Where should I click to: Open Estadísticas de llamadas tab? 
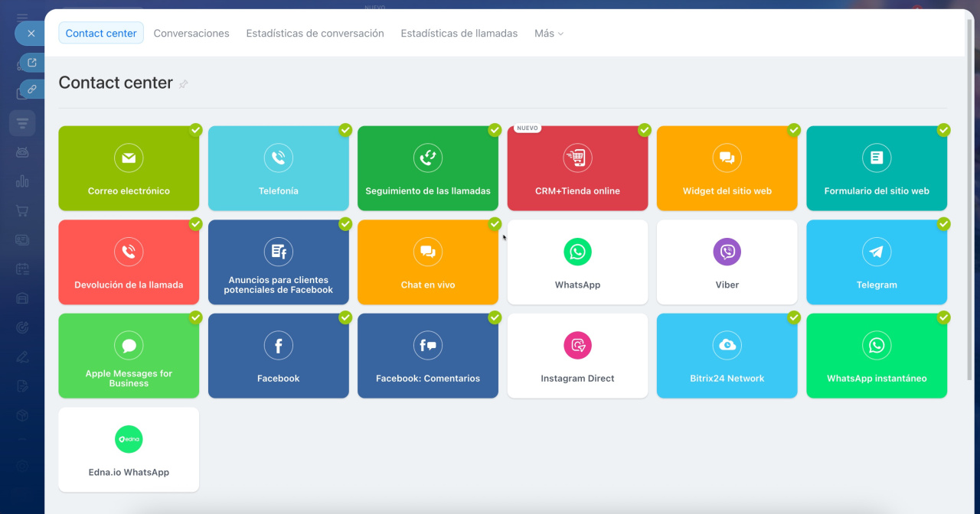point(459,34)
